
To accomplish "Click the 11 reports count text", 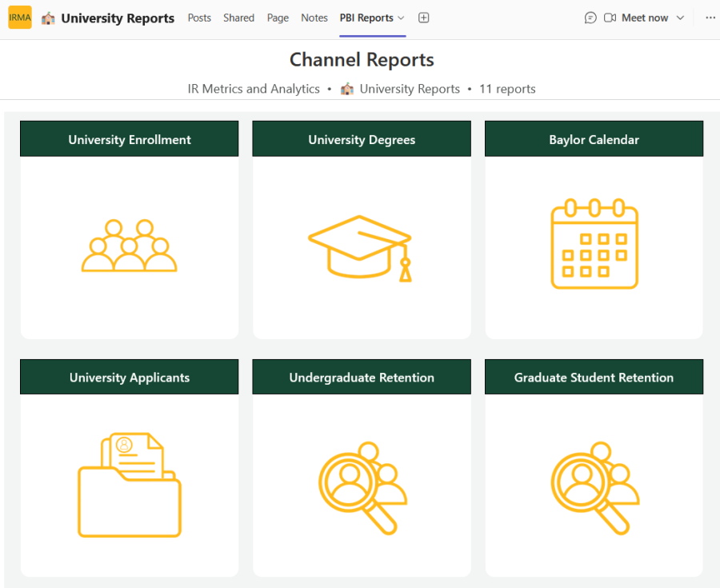I will click(507, 89).
